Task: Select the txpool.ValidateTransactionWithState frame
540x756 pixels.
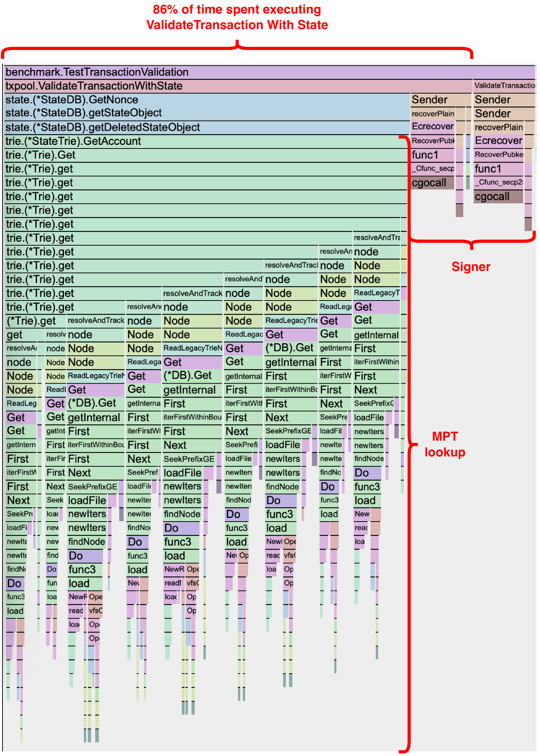Action: (x=238, y=86)
